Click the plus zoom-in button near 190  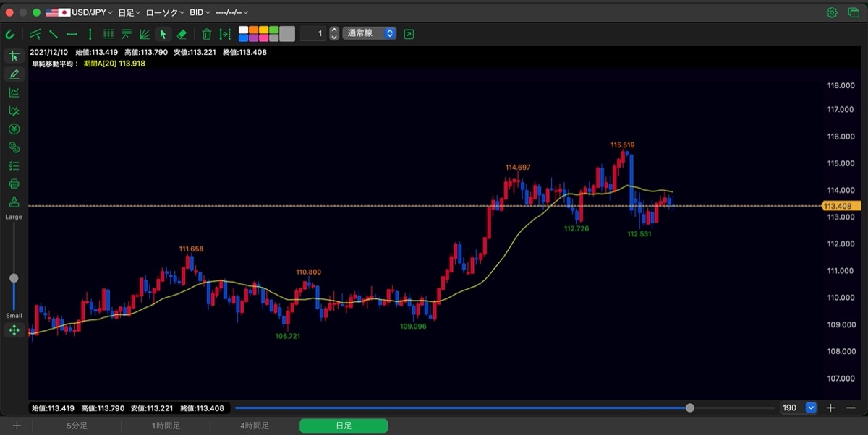point(830,408)
